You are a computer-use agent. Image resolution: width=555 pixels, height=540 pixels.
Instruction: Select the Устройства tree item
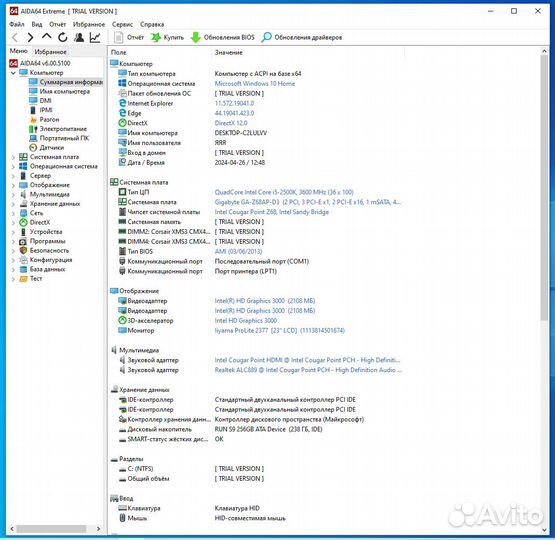[x=41, y=232]
